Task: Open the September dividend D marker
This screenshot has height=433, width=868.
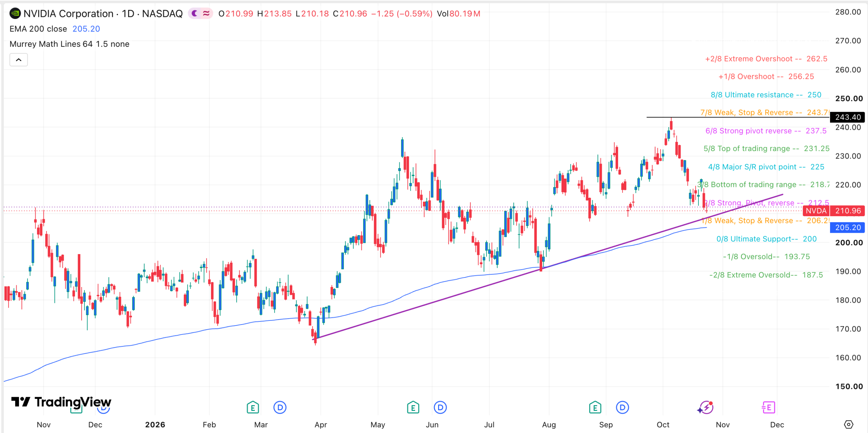Action: (622, 408)
